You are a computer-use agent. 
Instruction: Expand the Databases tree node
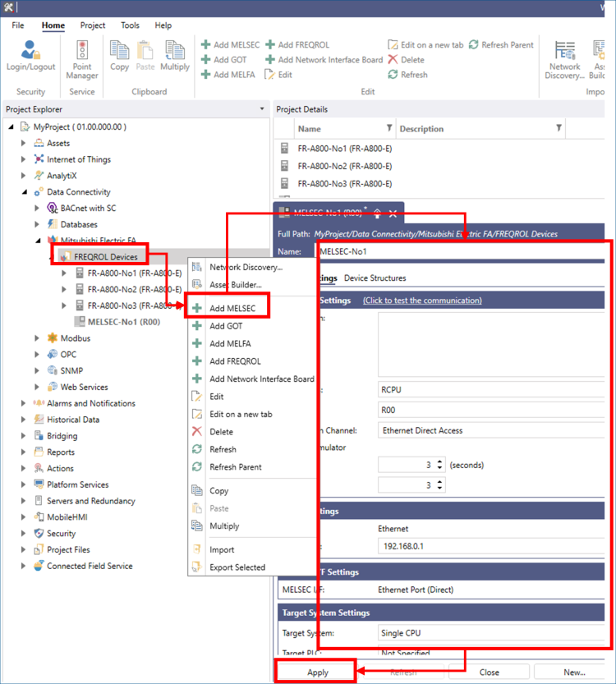[x=37, y=224]
